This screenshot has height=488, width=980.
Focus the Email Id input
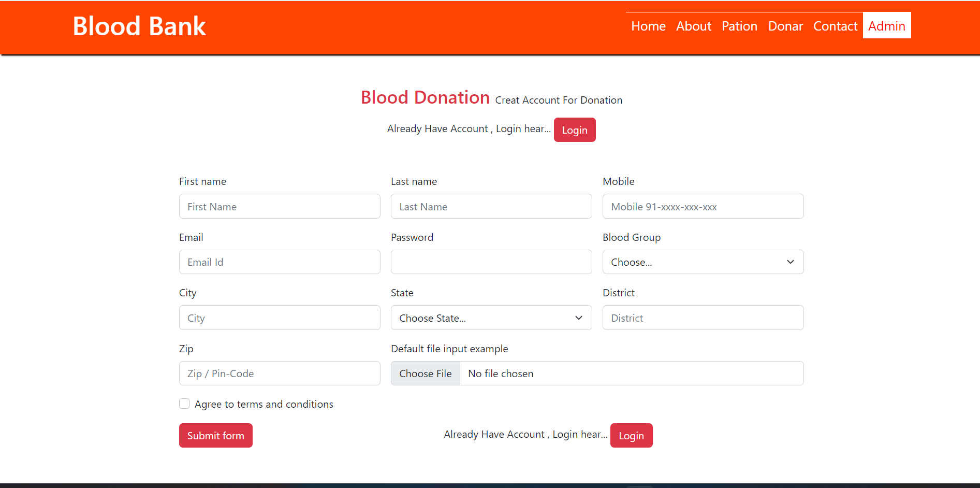280,262
